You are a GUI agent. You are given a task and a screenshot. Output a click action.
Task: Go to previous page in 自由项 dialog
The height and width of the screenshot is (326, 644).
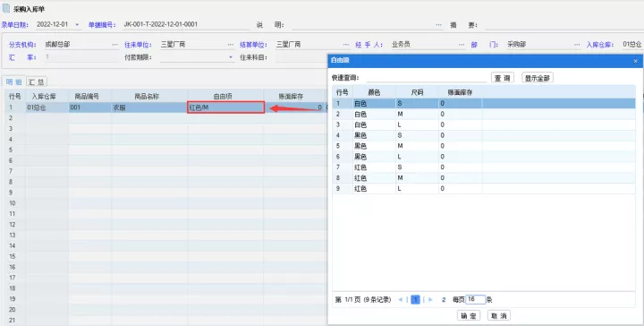point(401,300)
